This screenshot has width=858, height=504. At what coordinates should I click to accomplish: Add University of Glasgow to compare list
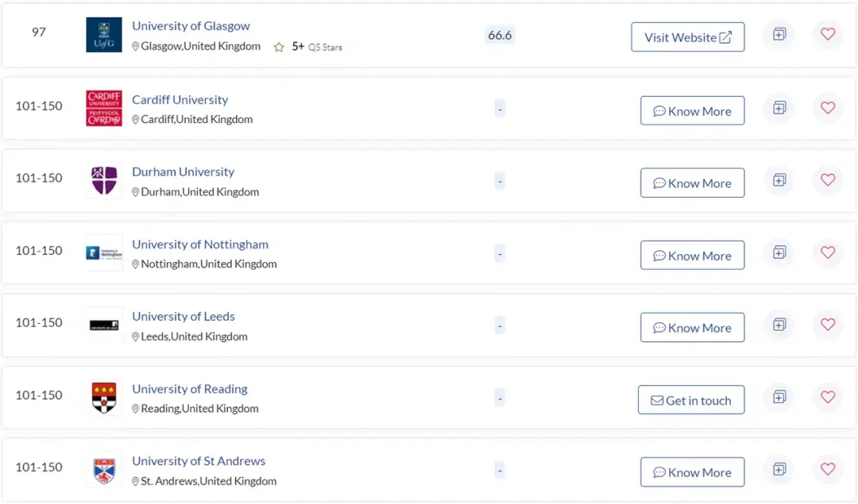[779, 34]
